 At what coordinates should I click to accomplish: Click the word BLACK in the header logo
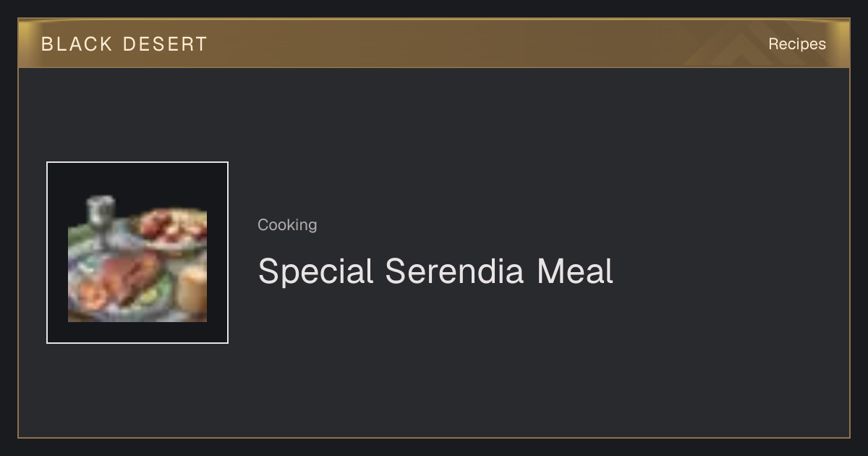click(77, 44)
